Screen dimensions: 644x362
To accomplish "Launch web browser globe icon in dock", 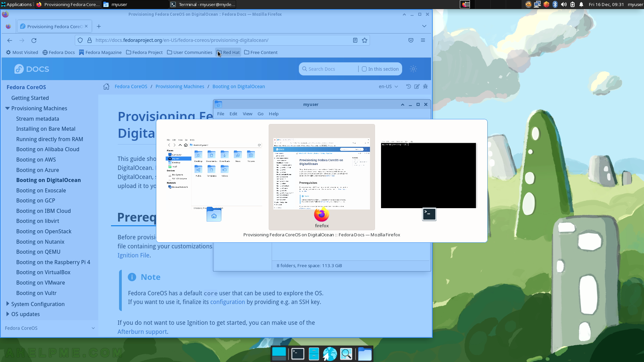I will pyautogui.click(x=330, y=354).
